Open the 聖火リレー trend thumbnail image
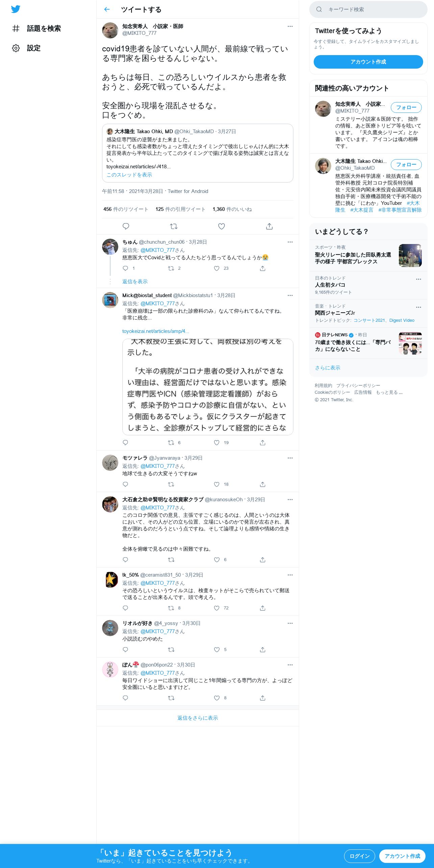This screenshot has width=434, height=868. 410,256
